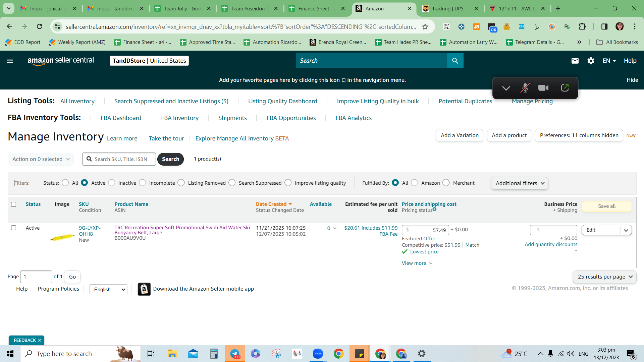Open the Chrome three-dot menu
The height and width of the screenshot is (362, 644).
tap(635, 26)
